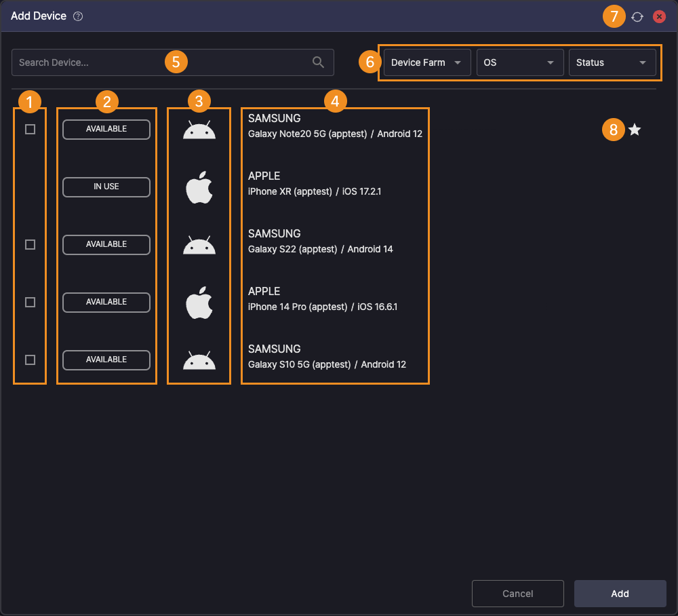Check the Galaxy Note20 5G checkbox

30,130
